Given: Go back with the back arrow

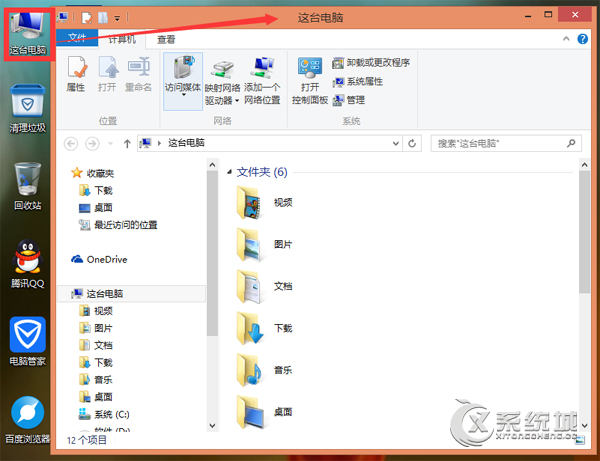Looking at the screenshot, I should pos(71,143).
